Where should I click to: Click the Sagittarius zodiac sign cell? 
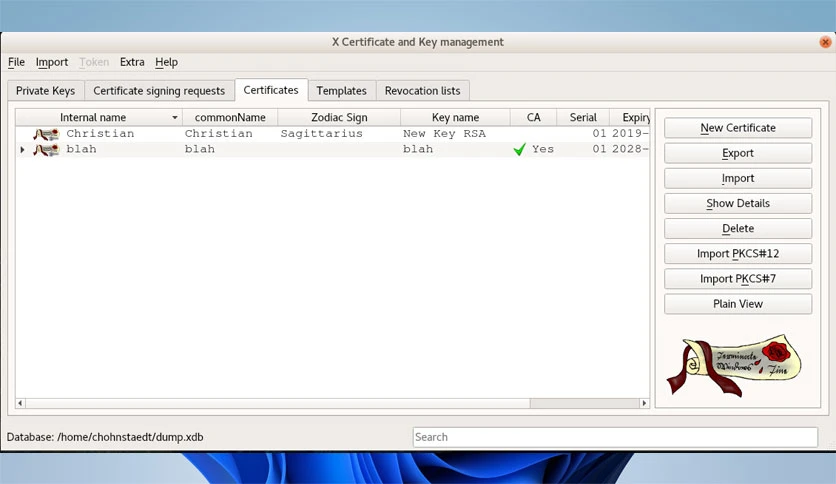point(321,134)
